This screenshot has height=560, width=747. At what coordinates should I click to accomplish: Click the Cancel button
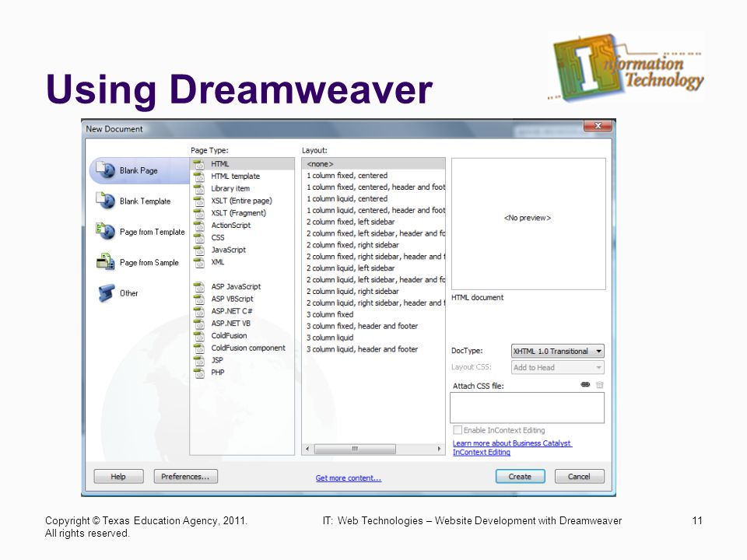579,477
